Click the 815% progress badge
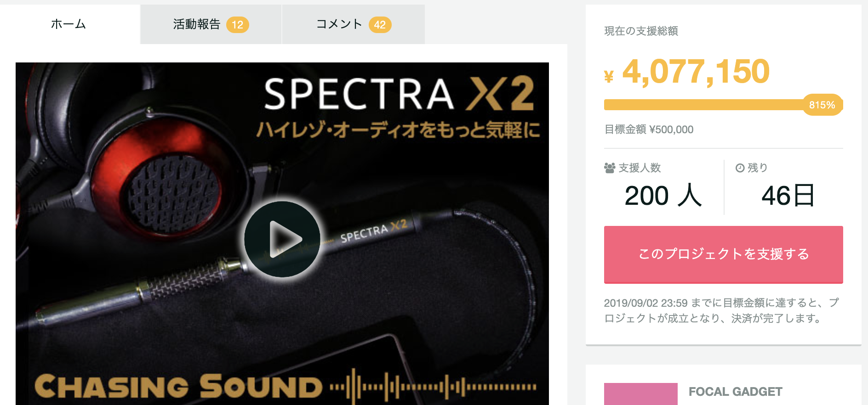Image resolution: width=868 pixels, height=405 pixels. tap(822, 105)
